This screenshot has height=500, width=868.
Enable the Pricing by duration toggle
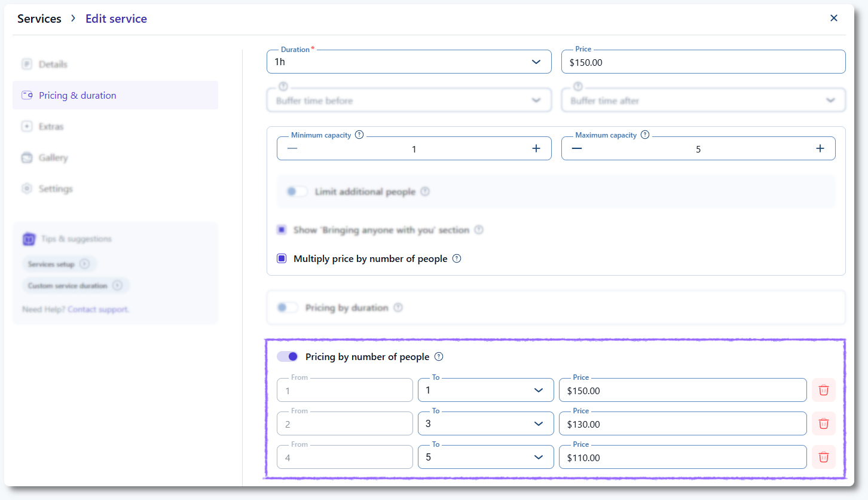[288, 308]
